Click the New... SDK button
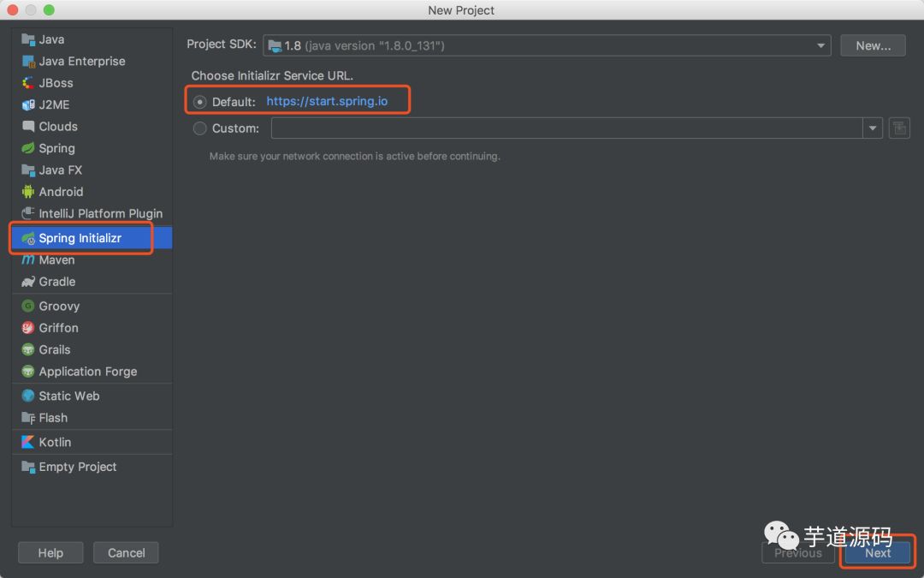 873,45
